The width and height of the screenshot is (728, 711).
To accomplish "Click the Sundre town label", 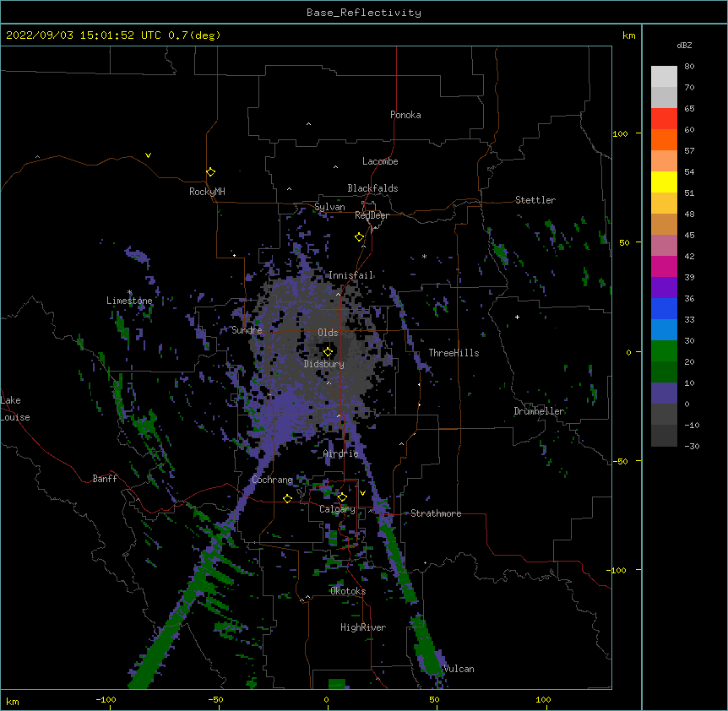I will tap(247, 330).
